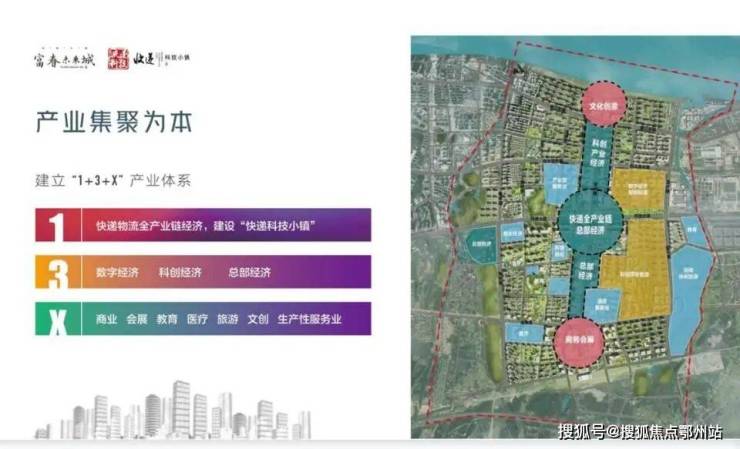
Task: Click 总部经济 in the second banner
Action: 250,272
